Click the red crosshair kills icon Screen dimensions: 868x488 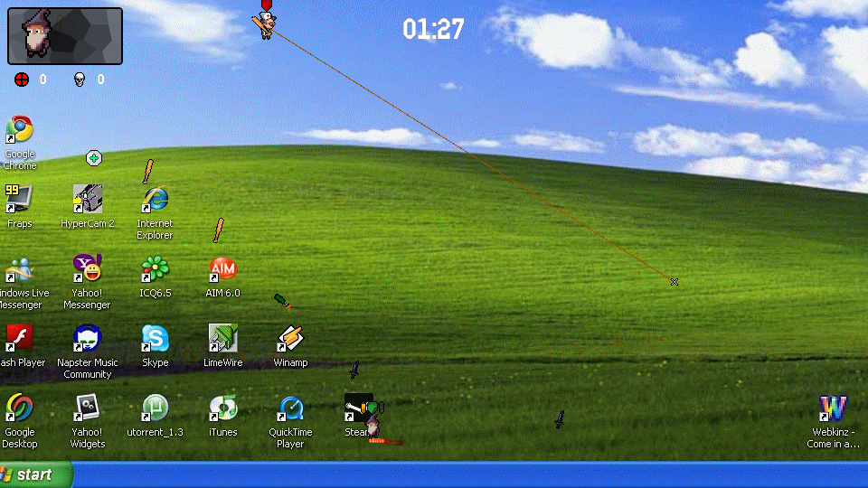22,80
